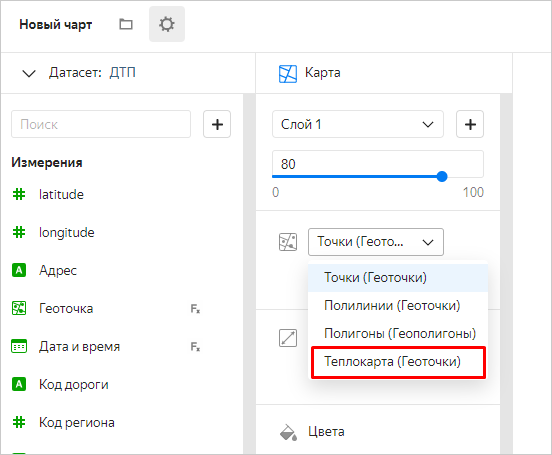Click the Карта chart type icon
Image resolution: width=552 pixels, height=455 pixels.
point(288,74)
